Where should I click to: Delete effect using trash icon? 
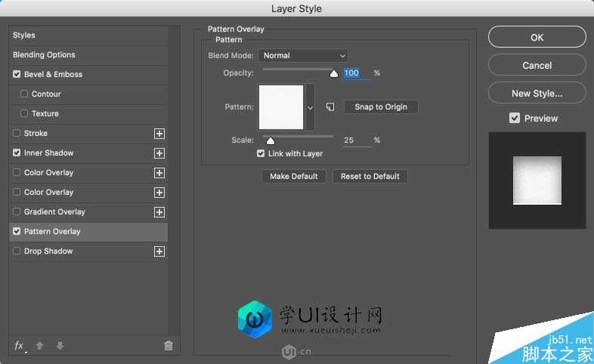169,345
